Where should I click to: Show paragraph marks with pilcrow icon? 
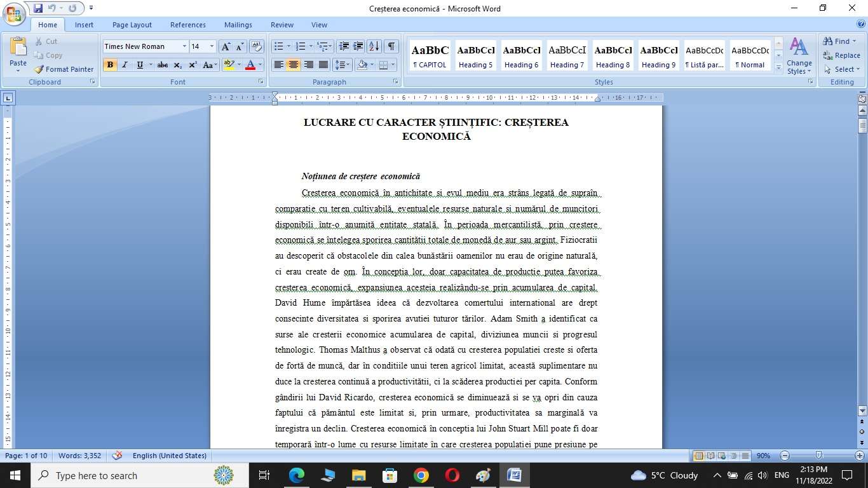[x=391, y=46]
